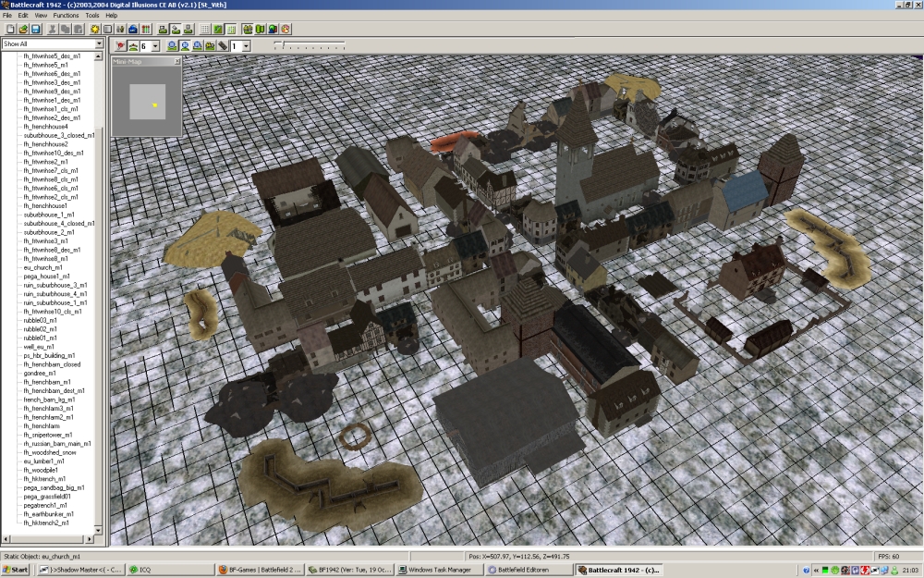The image size is (924, 578).
Task: Open the dropdown showing value 1
Action: click(246, 46)
